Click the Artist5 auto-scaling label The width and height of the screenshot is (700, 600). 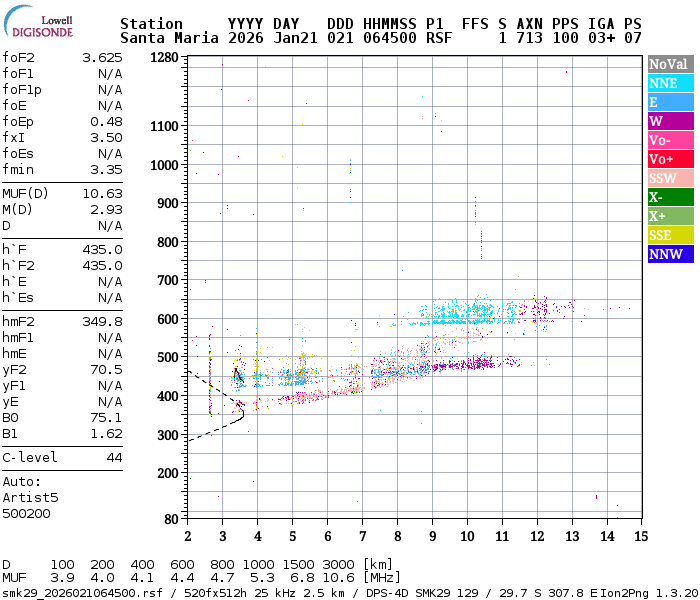point(30,497)
